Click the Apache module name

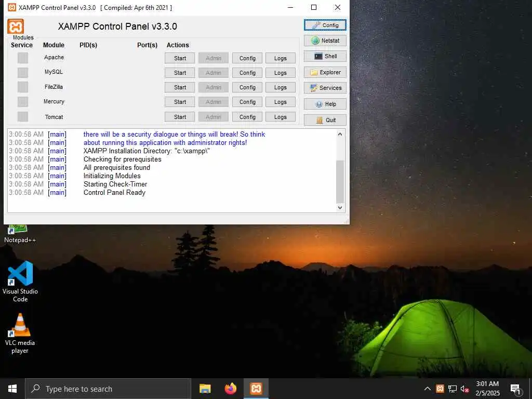(54, 57)
